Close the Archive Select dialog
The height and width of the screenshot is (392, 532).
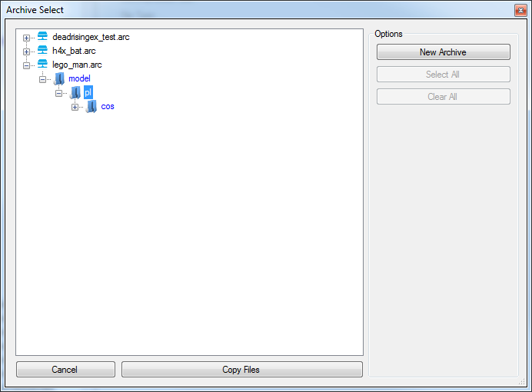pos(520,10)
